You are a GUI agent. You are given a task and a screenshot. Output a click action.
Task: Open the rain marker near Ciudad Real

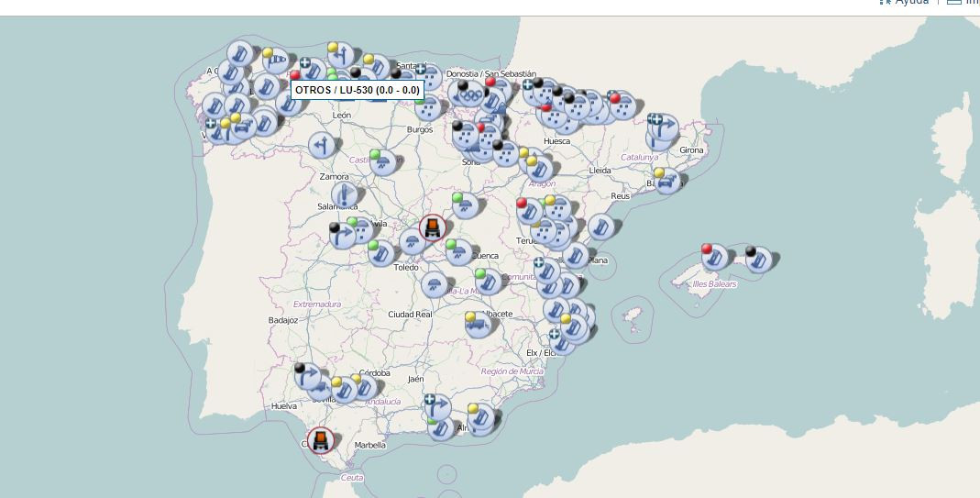point(435,284)
